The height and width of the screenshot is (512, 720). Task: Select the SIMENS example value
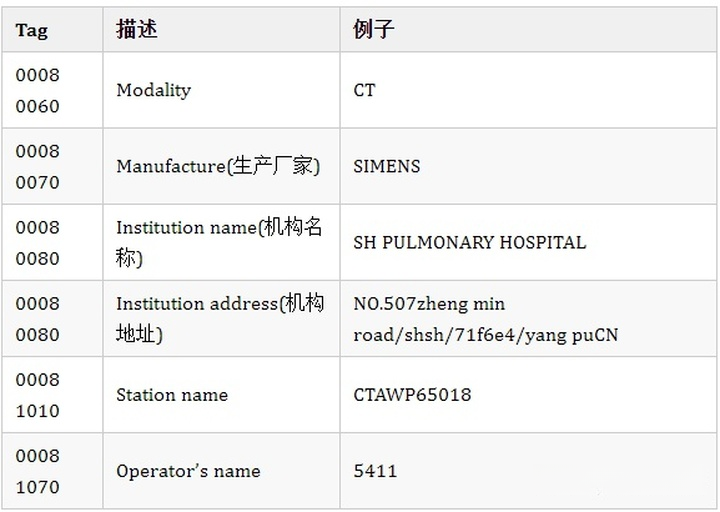pos(387,166)
